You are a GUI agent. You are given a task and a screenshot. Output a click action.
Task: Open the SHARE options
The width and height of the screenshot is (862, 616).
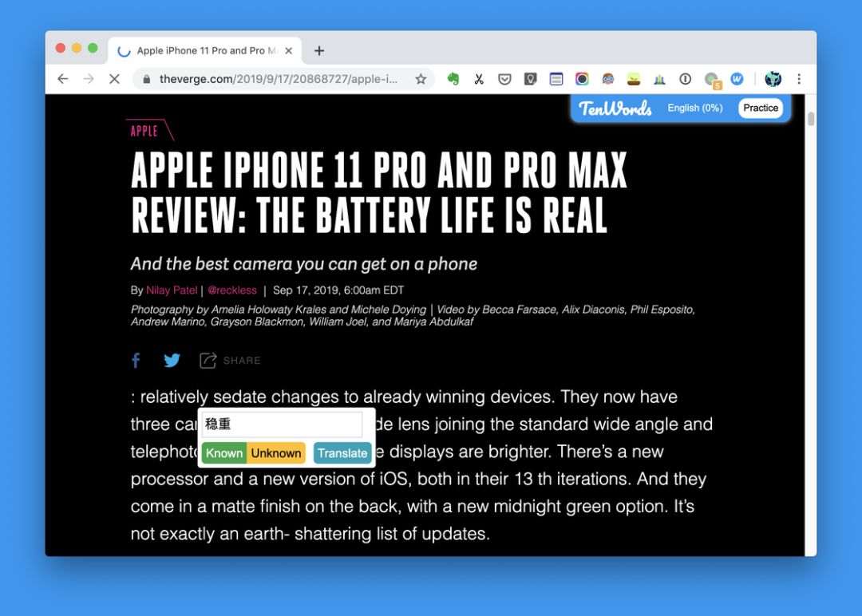(231, 361)
